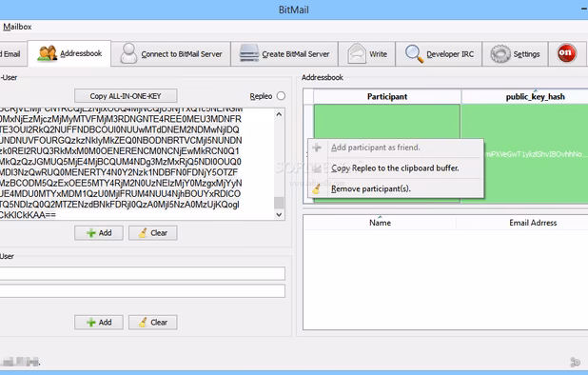Screen dimensions: 588x375
Task: Switch to the Addressbook tab
Action: pos(69,53)
